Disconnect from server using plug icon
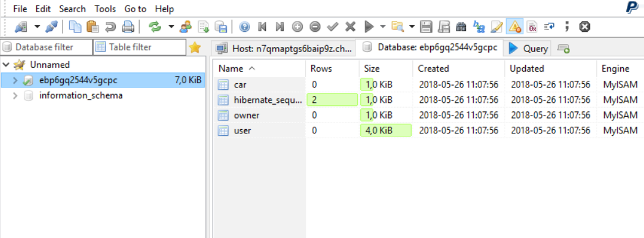Screen dimensions: 644x238 [x=51, y=27]
